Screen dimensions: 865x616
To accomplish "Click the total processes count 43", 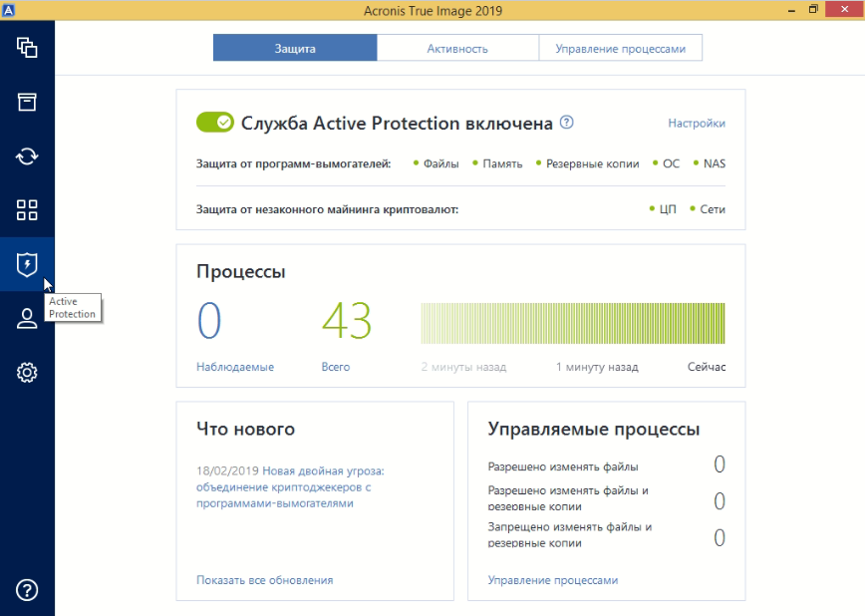I will 347,321.
